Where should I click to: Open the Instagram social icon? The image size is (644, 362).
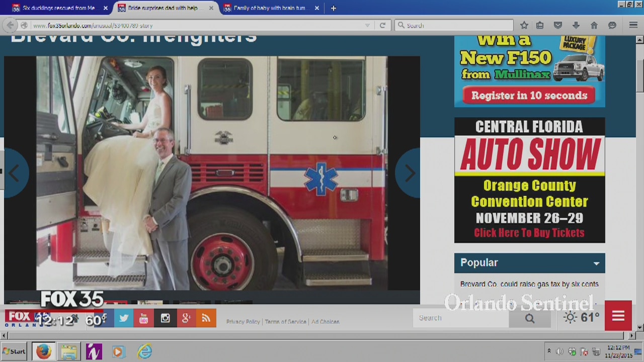point(165,318)
